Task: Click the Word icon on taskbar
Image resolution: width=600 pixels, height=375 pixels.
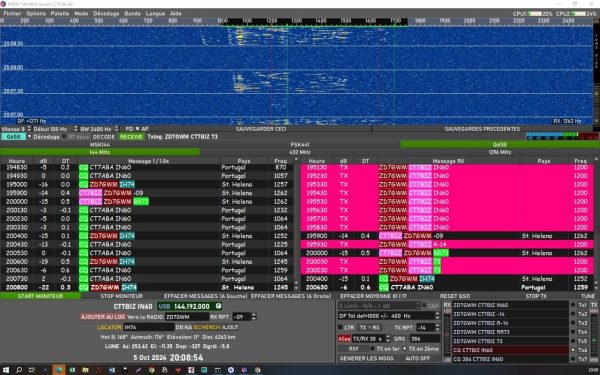Action: 112,370
